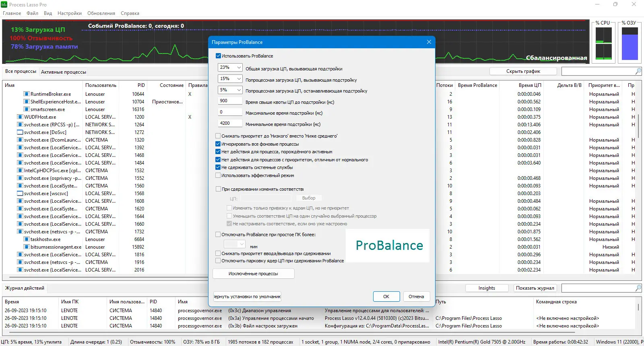
Task: Click the RuntimeBroker.exe process icon
Action: [27, 94]
